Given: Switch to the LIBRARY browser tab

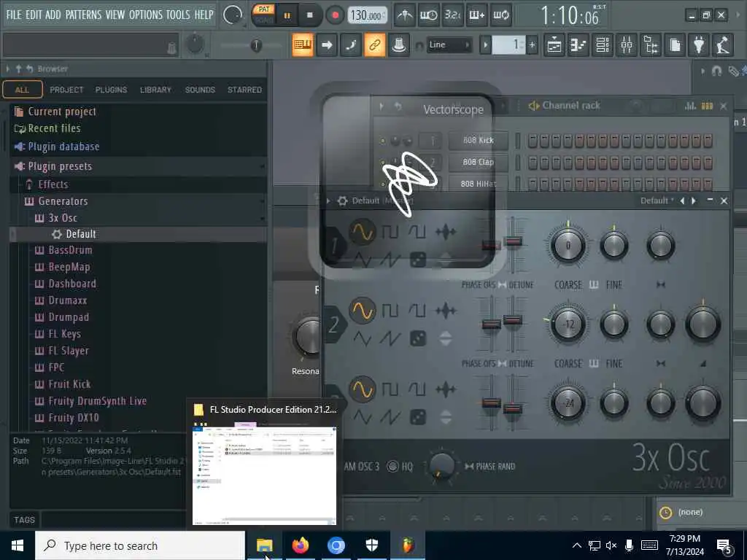Looking at the screenshot, I should pos(155,90).
